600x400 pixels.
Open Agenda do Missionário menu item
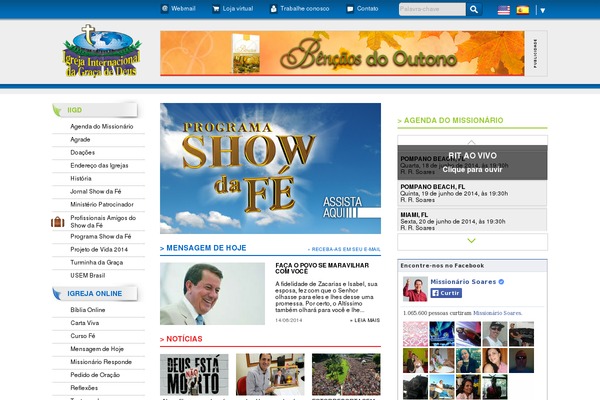[x=101, y=126]
